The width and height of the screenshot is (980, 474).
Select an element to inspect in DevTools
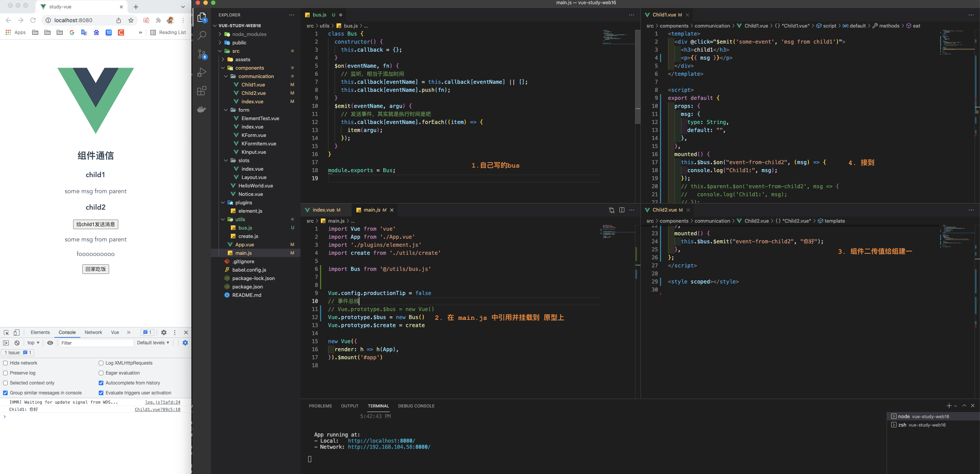pyautogui.click(x=6, y=332)
